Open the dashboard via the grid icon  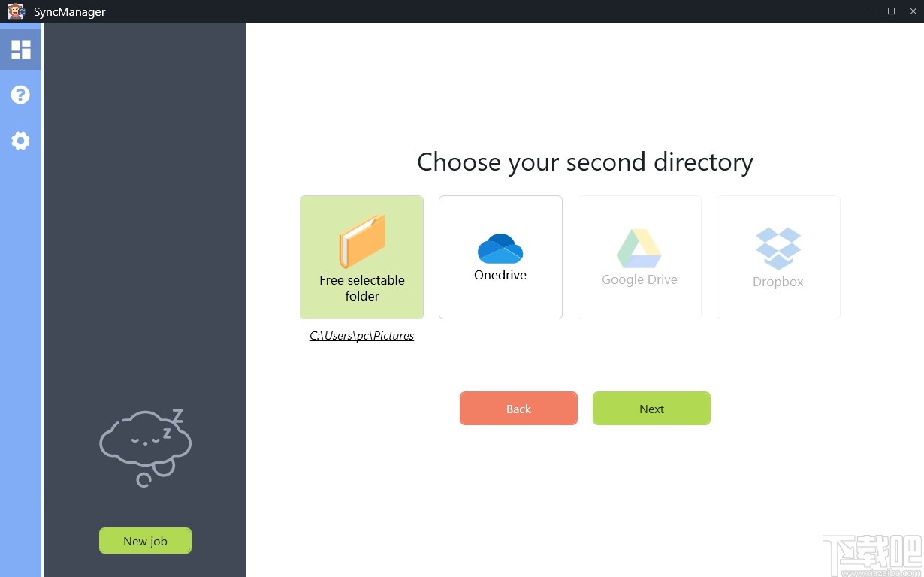click(20, 48)
